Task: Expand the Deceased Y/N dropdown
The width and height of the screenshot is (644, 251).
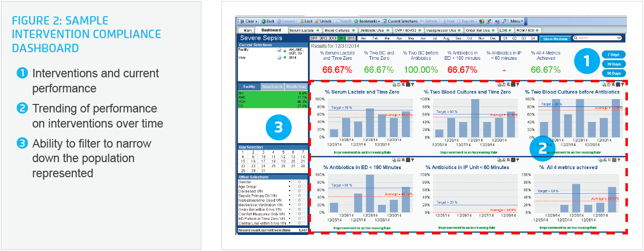Action: pos(290,191)
